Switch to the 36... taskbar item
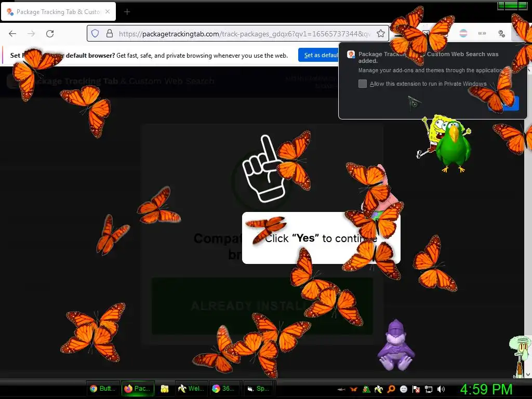This screenshot has width=532, height=399. (223, 389)
